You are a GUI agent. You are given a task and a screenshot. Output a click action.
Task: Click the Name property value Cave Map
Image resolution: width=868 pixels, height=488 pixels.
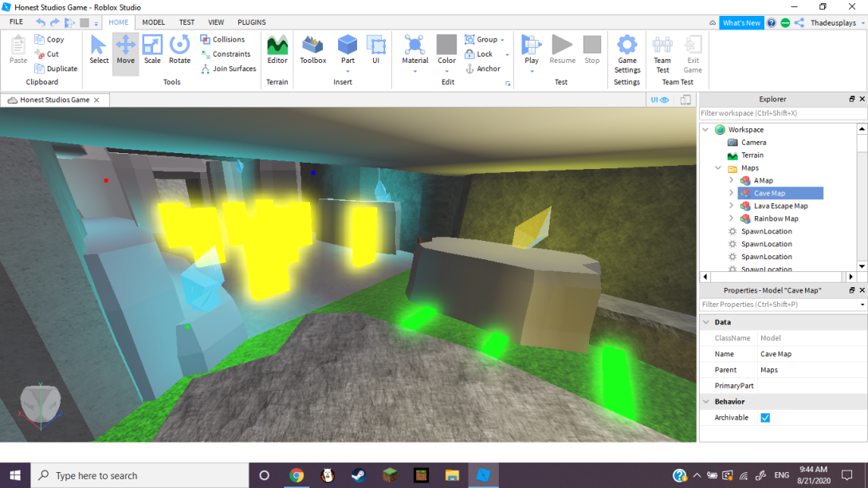tap(776, 354)
